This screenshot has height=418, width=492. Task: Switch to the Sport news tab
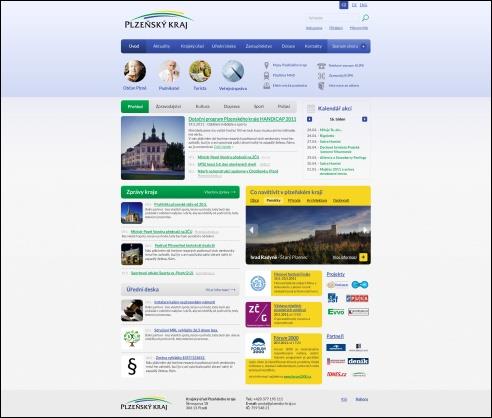(259, 106)
